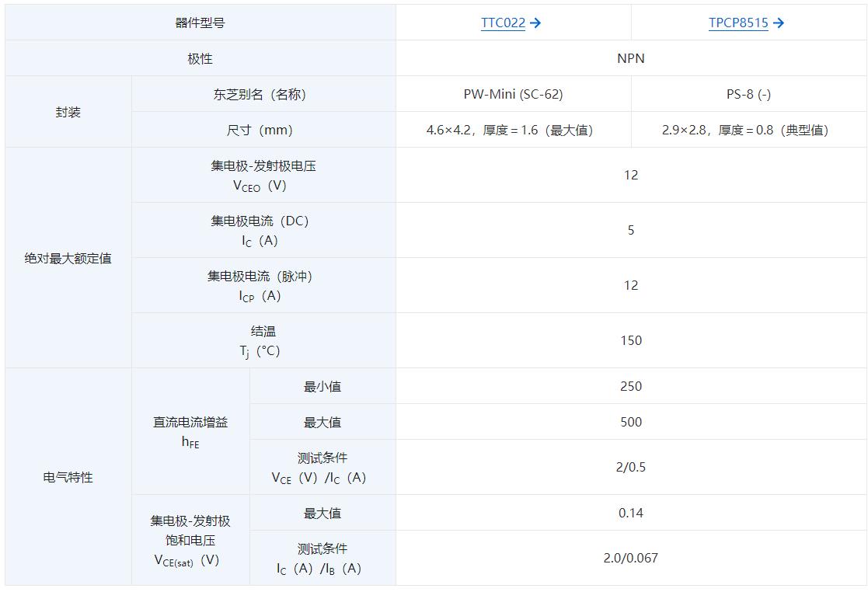Click the test condition value 2.0/0.067
Image resolution: width=868 pixels, height=592 pixels.
[631, 559]
